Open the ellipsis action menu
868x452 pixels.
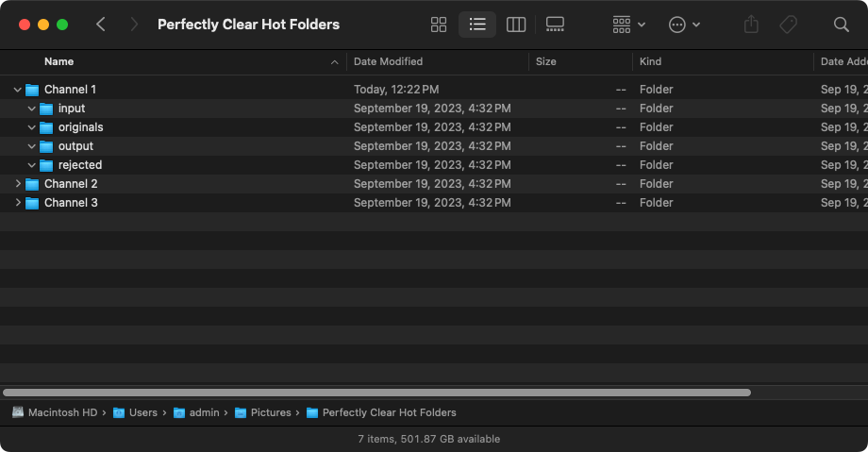point(684,25)
